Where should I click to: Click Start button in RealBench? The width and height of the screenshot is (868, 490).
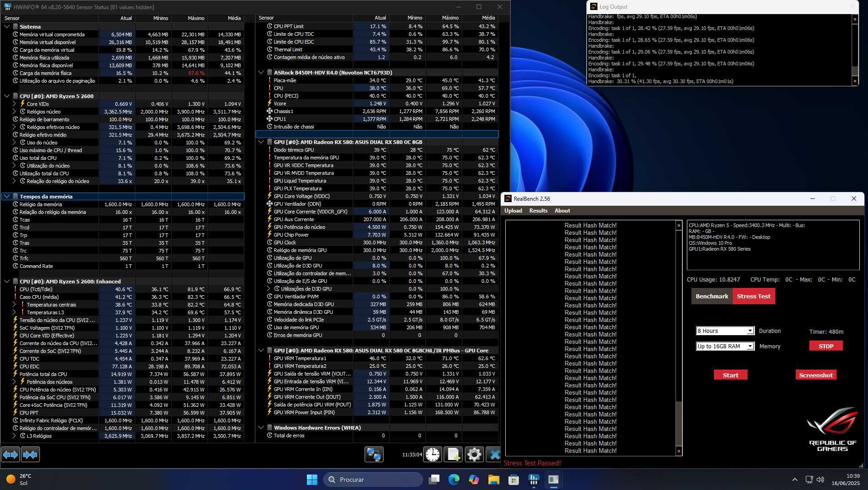point(730,375)
